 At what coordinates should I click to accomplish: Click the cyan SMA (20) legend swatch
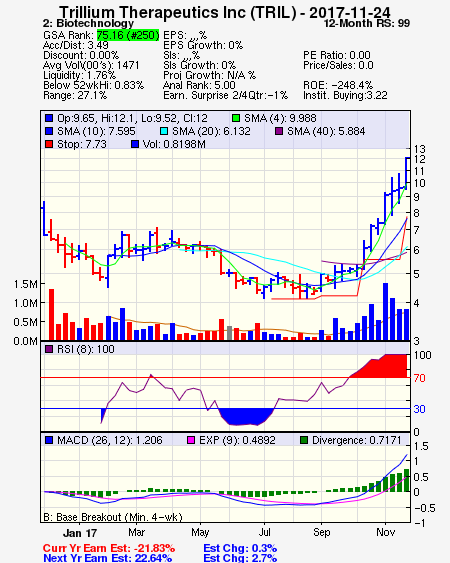[164, 131]
